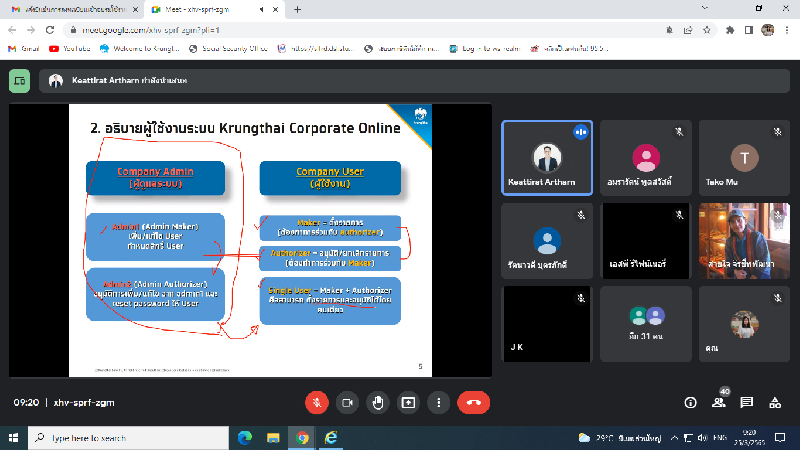Open meeting details info icon

690,402
